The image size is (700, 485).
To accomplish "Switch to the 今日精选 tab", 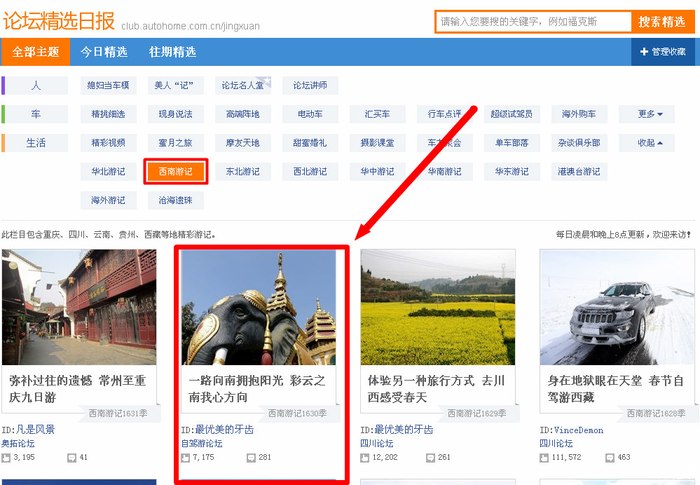I will pos(104,52).
